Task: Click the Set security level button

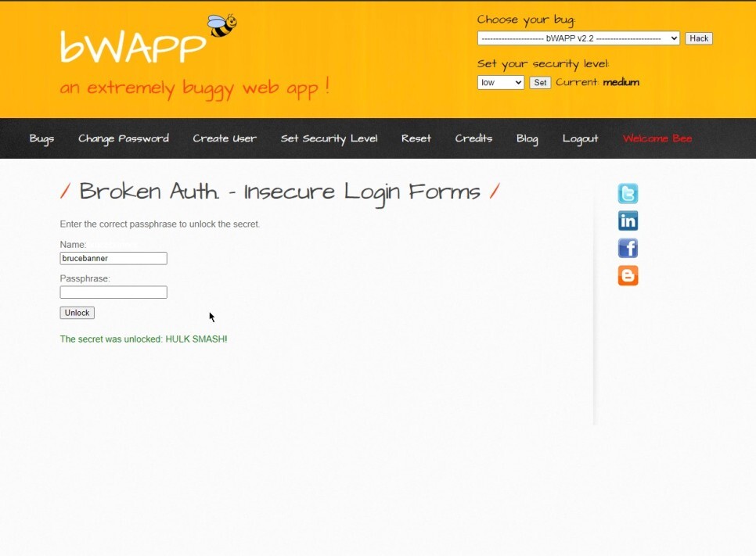Action: [540, 82]
